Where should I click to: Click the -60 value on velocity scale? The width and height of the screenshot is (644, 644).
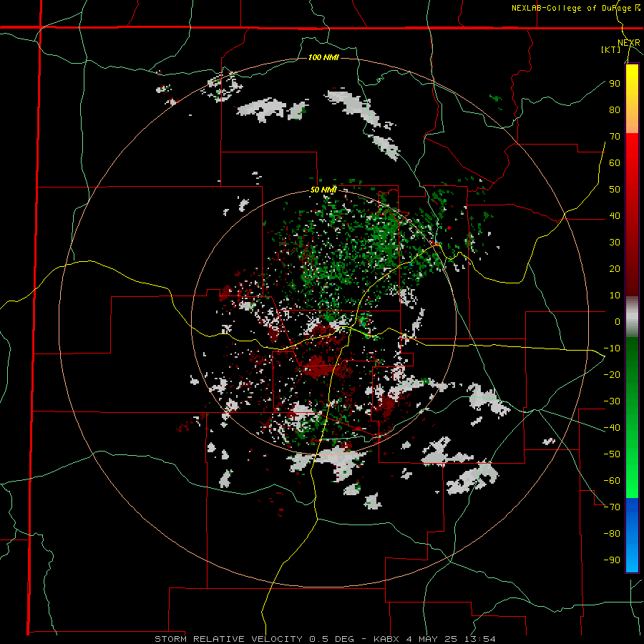click(612, 481)
